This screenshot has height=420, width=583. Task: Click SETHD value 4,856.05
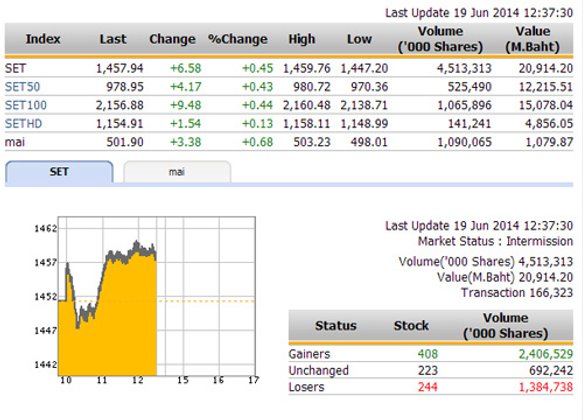tap(549, 123)
